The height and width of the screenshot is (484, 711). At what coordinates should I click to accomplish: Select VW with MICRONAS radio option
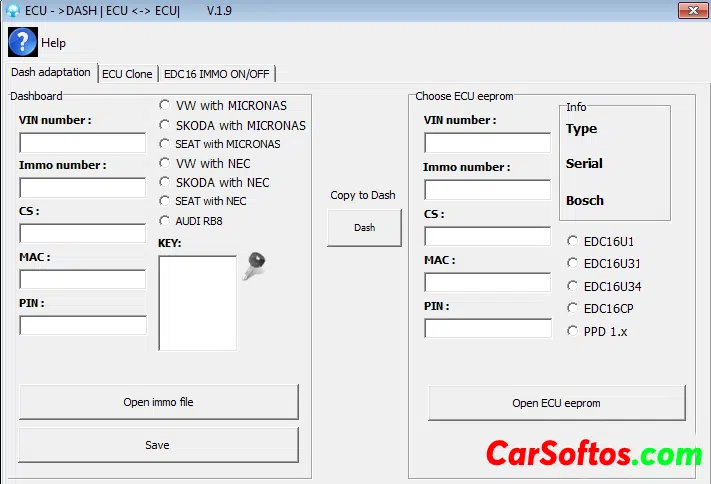(165, 105)
